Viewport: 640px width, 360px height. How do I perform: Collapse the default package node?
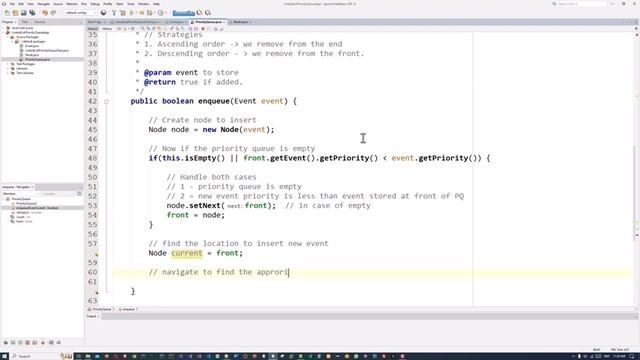pos(12,42)
